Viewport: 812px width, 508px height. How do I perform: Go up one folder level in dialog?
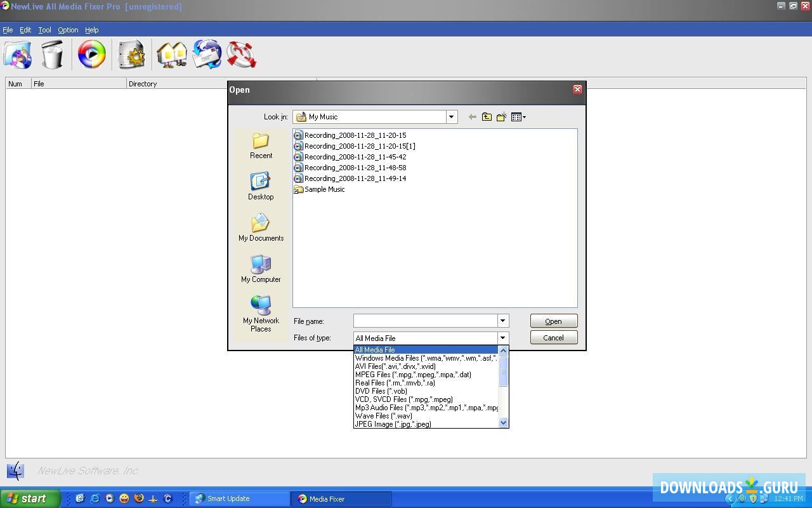coord(487,117)
